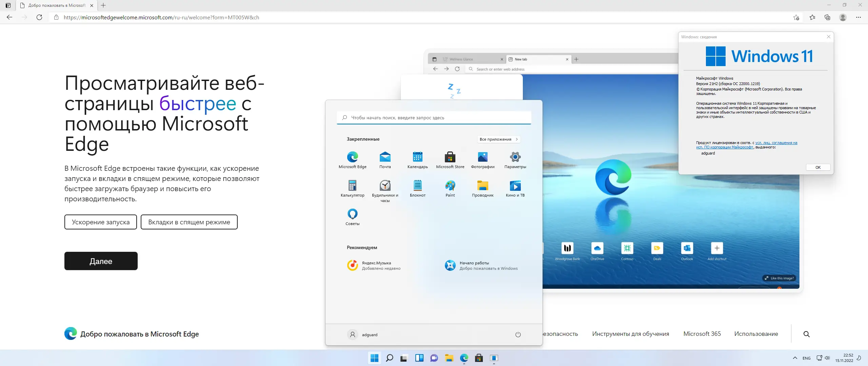Open Калькулятор from pinned apps
This screenshot has height=366, width=868.
point(352,188)
